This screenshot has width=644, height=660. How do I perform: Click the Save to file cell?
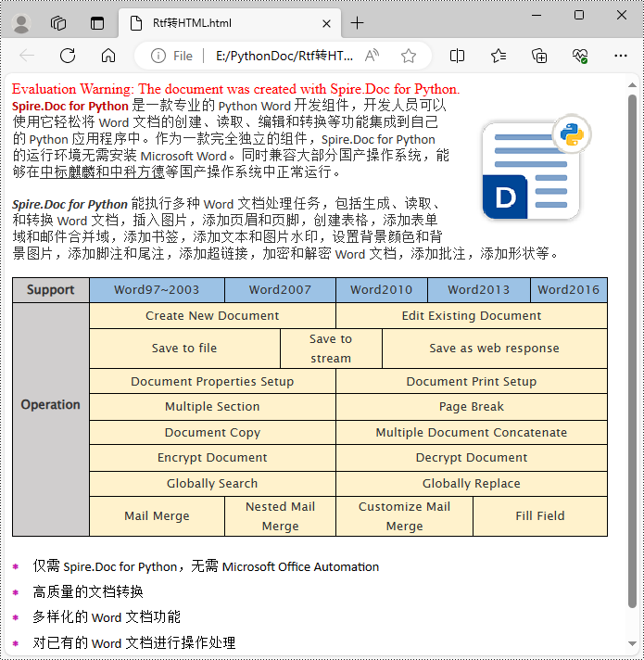tap(184, 349)
